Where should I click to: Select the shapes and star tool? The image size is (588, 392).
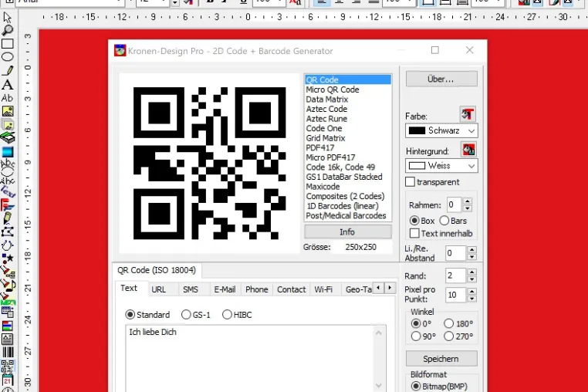[8, 258]
